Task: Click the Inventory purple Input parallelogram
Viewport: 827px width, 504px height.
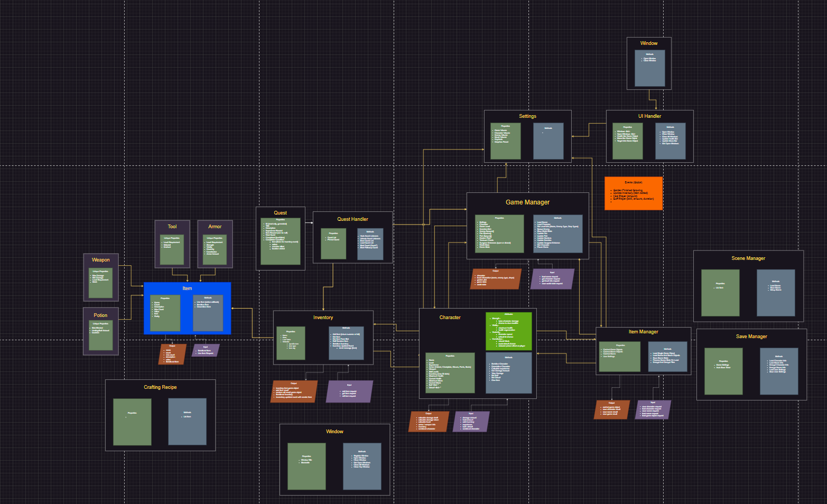Action: 349,392
